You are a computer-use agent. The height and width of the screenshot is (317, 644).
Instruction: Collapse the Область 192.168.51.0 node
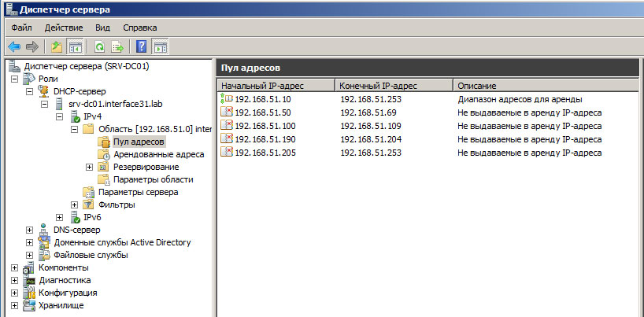tap(74, 129)
